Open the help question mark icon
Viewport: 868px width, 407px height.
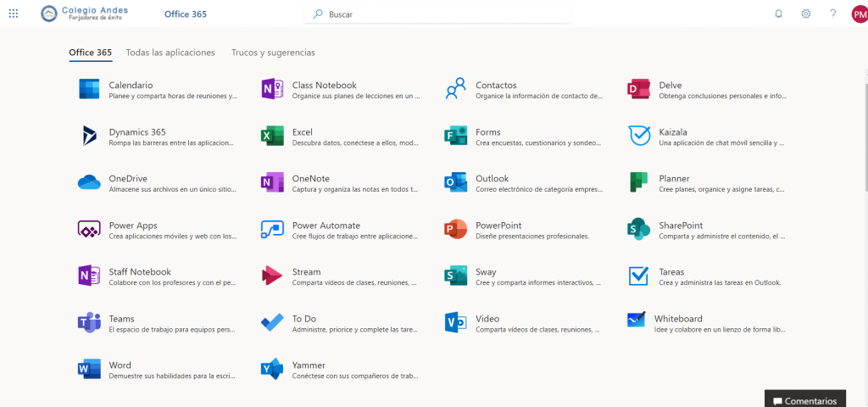click(832, 14)
